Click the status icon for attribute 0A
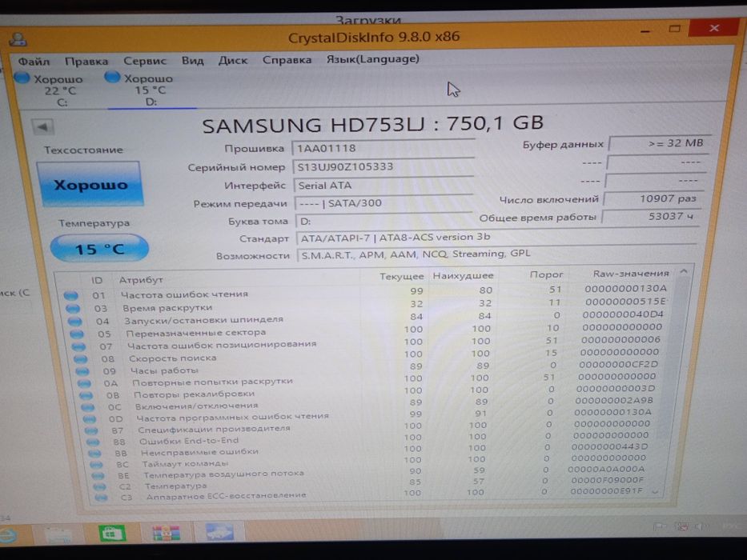The height and width of the screenshot is (560, 747). pos(84,383)
